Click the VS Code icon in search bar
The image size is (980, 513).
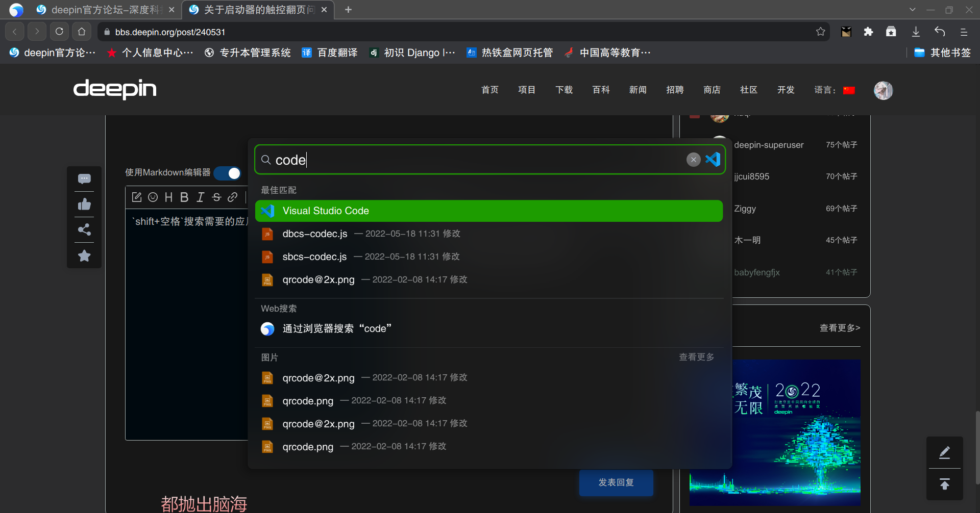713,160
